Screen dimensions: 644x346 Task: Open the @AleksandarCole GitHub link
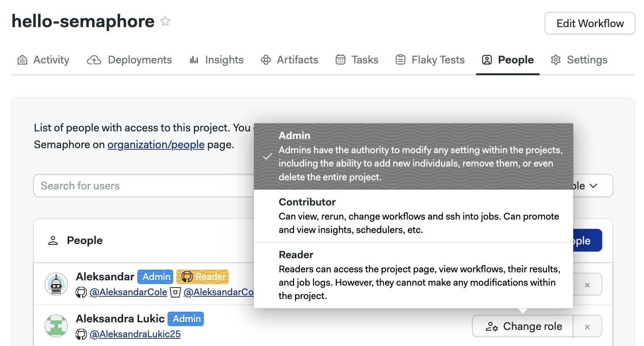pos(128,292)
